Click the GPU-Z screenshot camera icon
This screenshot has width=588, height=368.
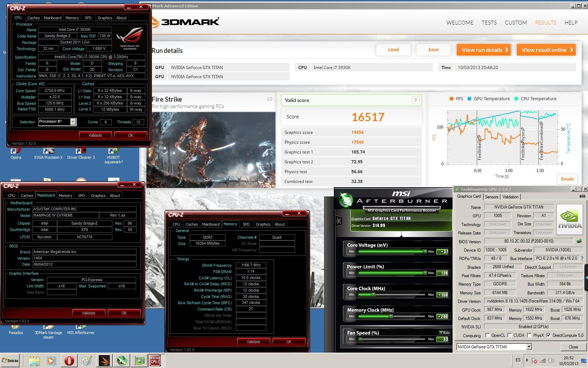tap(582, 197)
